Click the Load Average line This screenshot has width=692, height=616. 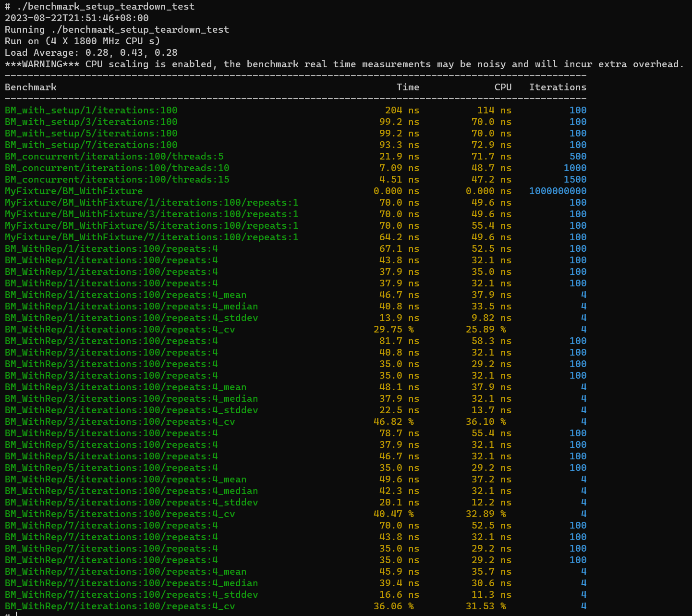(x=91, y=52)
